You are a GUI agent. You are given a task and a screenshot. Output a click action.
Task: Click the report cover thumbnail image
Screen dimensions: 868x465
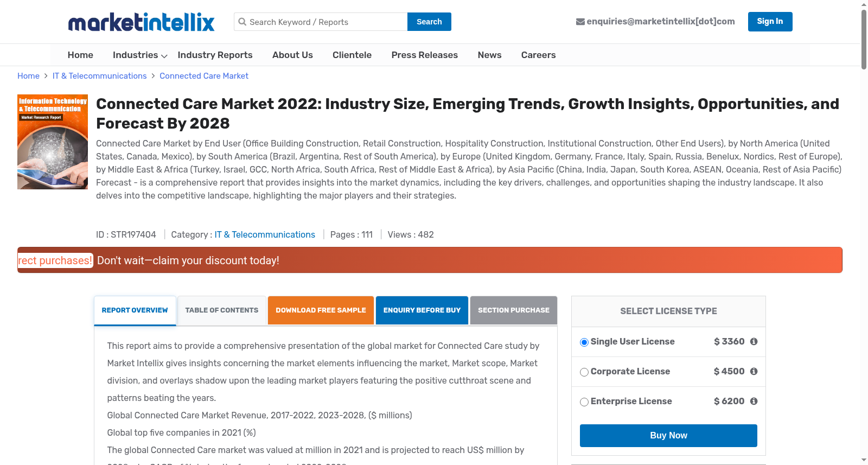click(x=53, y=142)
